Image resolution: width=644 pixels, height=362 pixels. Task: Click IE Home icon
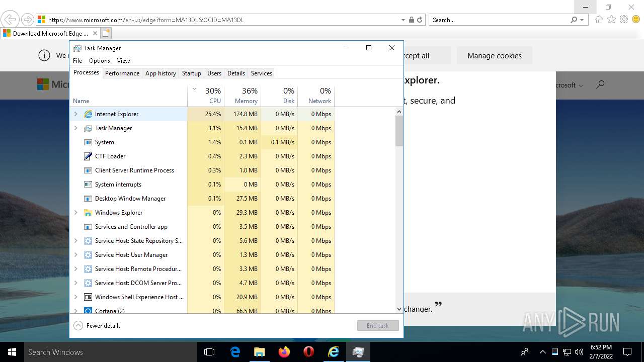(599, 20)
